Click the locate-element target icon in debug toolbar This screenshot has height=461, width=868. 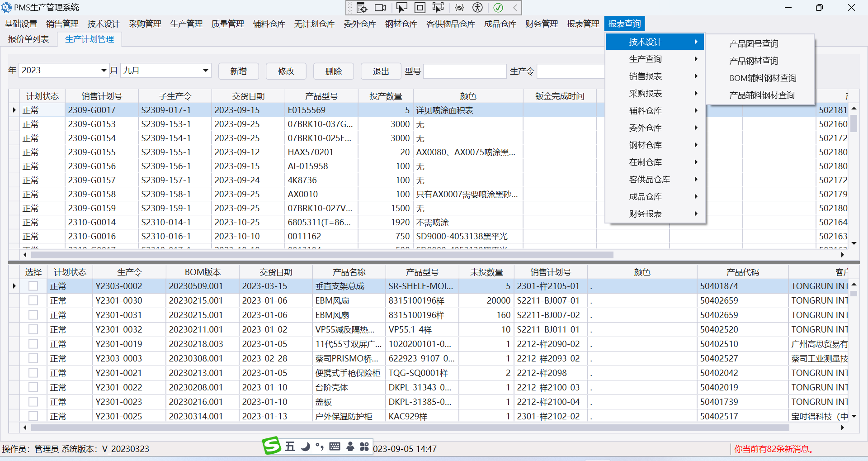click(x=362, y=8)
